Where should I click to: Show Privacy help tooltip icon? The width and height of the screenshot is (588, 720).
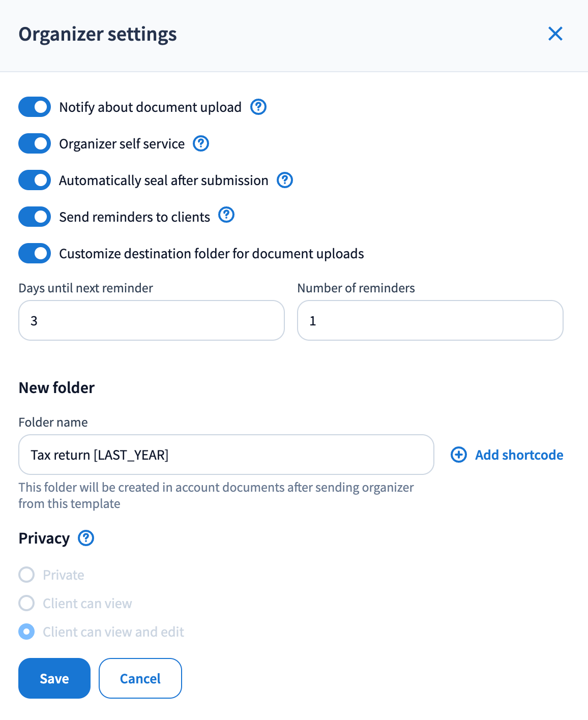point(86,538)
